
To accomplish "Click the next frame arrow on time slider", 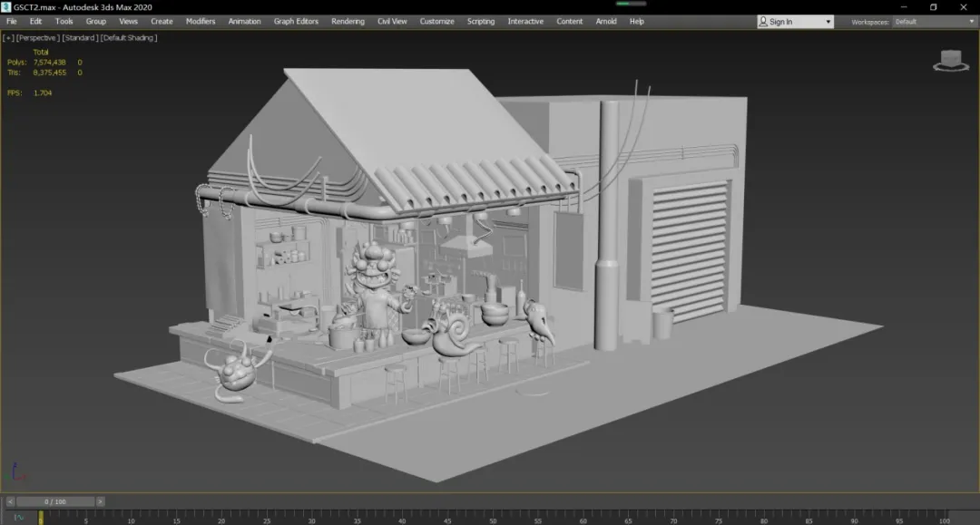I will 100,501.
